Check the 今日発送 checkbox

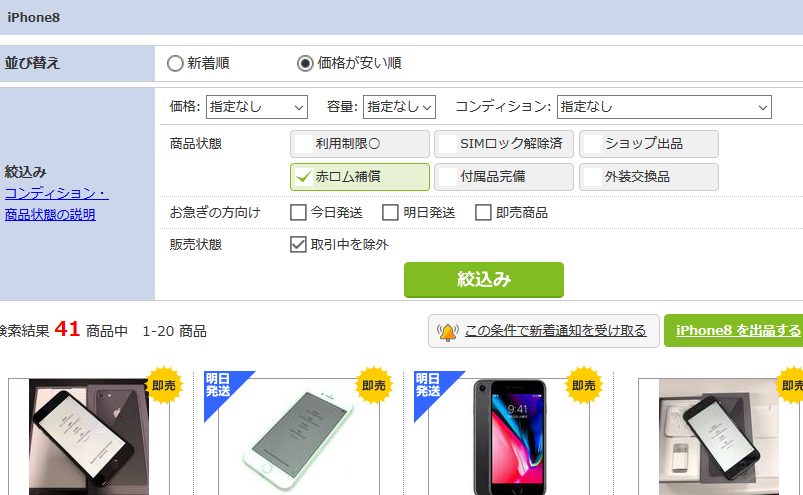pyautogui.click(x=298, y=212)
